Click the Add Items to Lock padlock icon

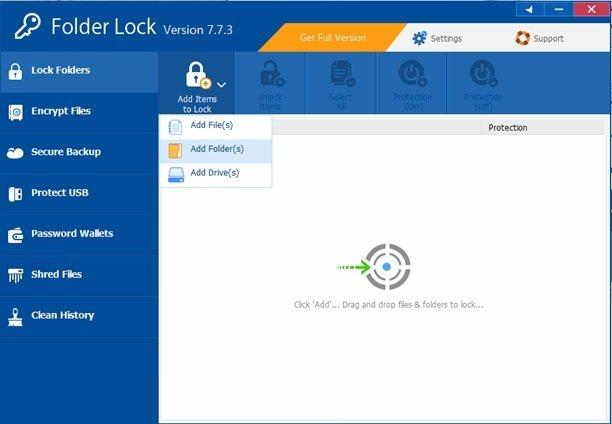point(198,75)
